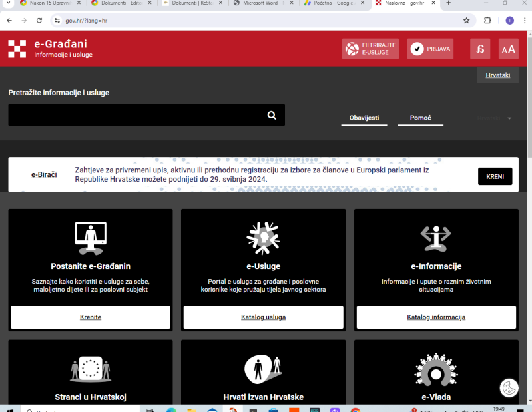The image size is (532, 412).
Task: Click the Postanite e-Građanin monitor icon
Action: point(91,238)
